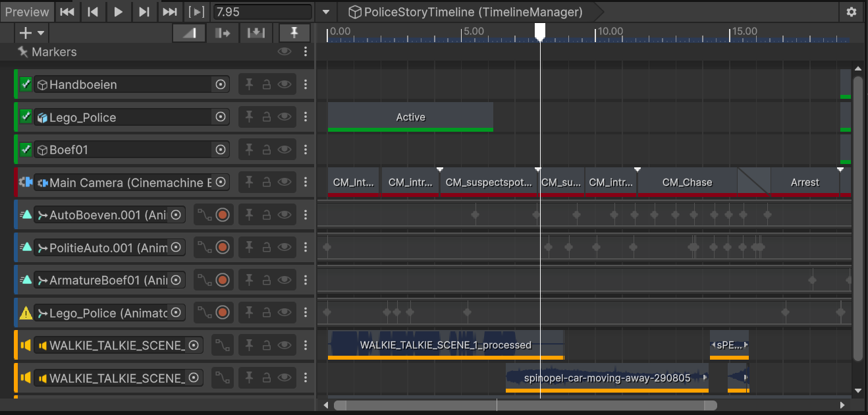Screen dimensions: 868x415
Task: Click the scroll down arrow of vertical scrollbar
Action: tap(857, 390)
